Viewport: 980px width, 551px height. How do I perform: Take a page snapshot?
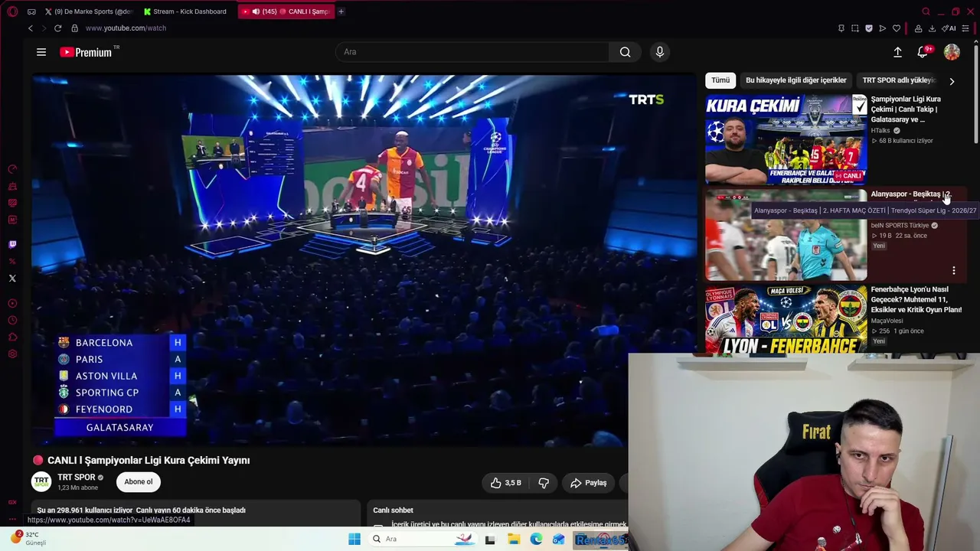(855, 28)
